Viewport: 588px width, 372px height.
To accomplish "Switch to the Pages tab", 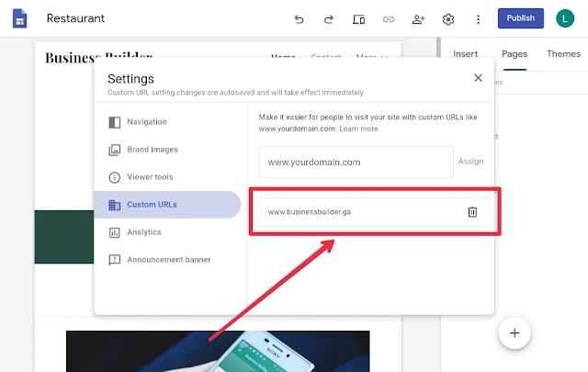I will (514, 54).
